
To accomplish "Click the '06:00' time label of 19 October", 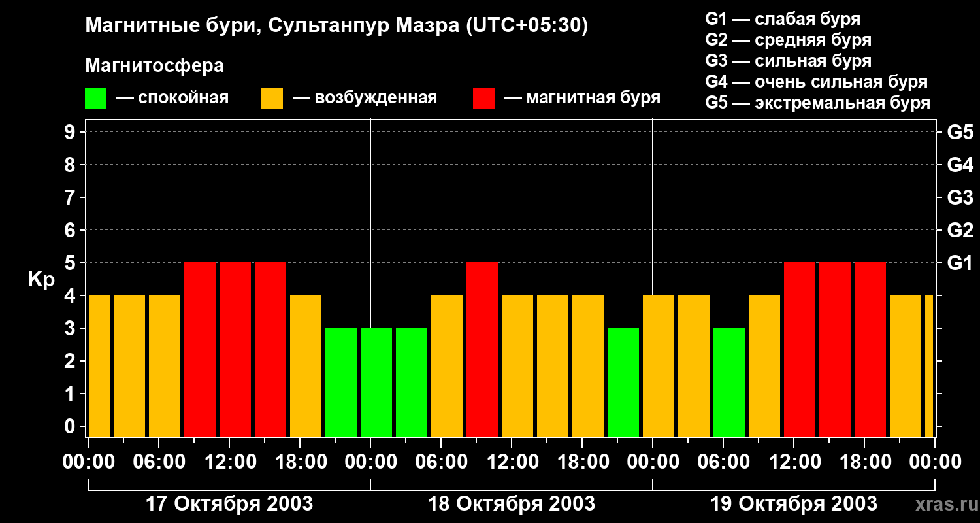I will point(723,462).
